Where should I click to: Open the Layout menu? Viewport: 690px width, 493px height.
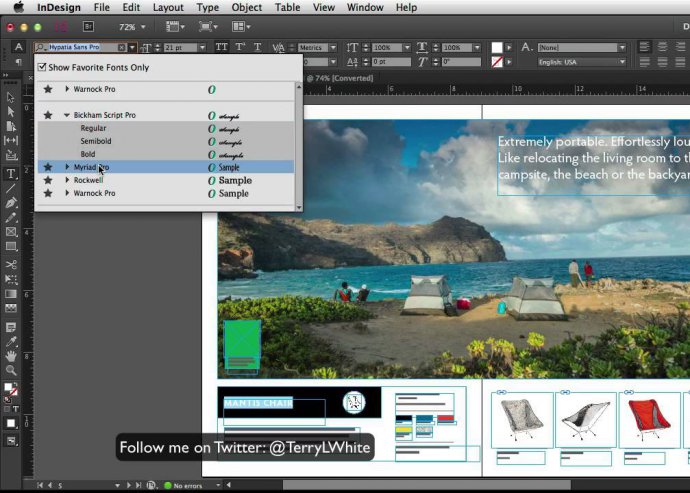point(168,7)
